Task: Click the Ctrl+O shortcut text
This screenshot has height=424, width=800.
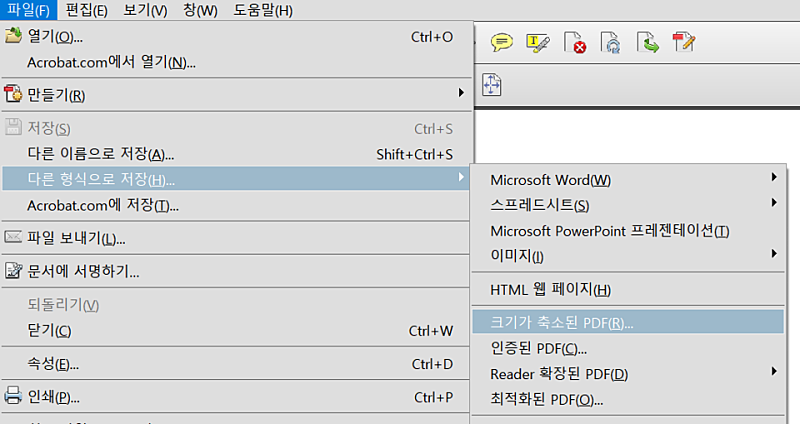Action: 432,37
